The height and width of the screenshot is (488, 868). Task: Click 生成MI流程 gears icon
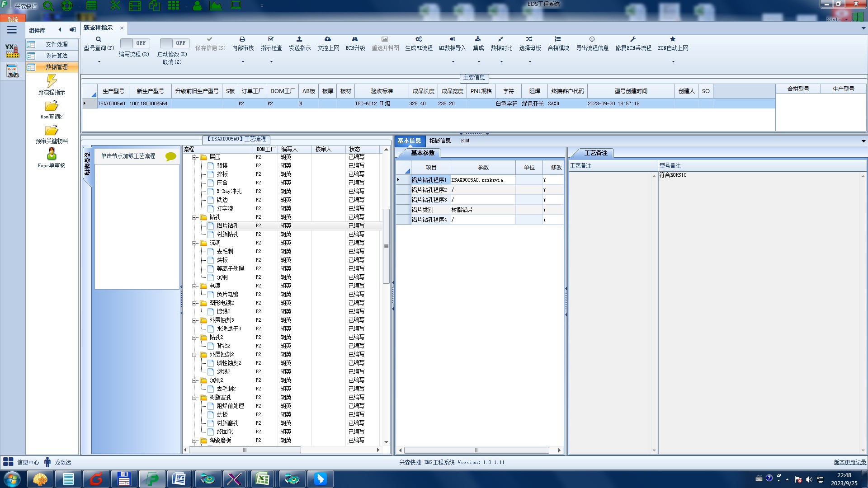[419, 39]
